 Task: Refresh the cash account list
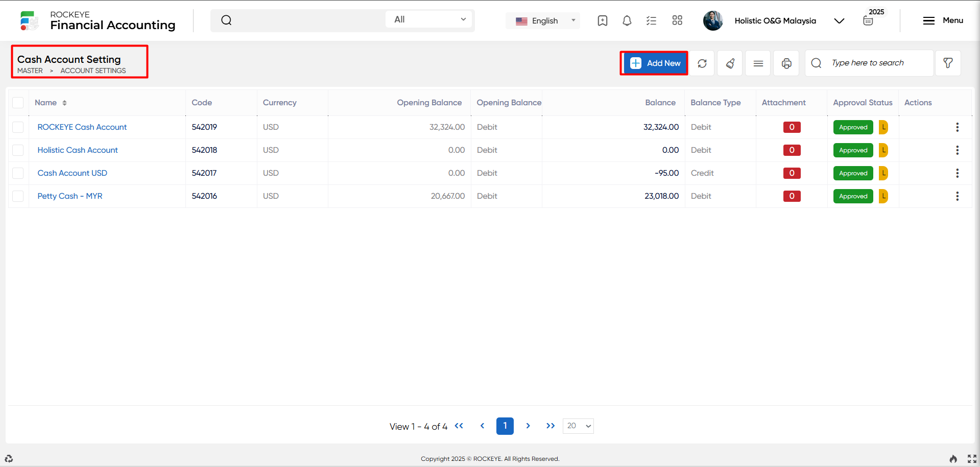coord(702,63)
